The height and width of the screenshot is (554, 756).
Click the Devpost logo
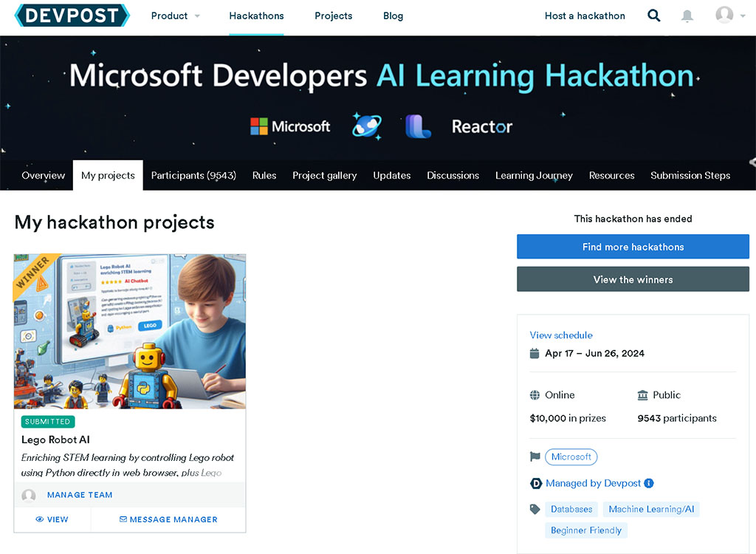72,16
